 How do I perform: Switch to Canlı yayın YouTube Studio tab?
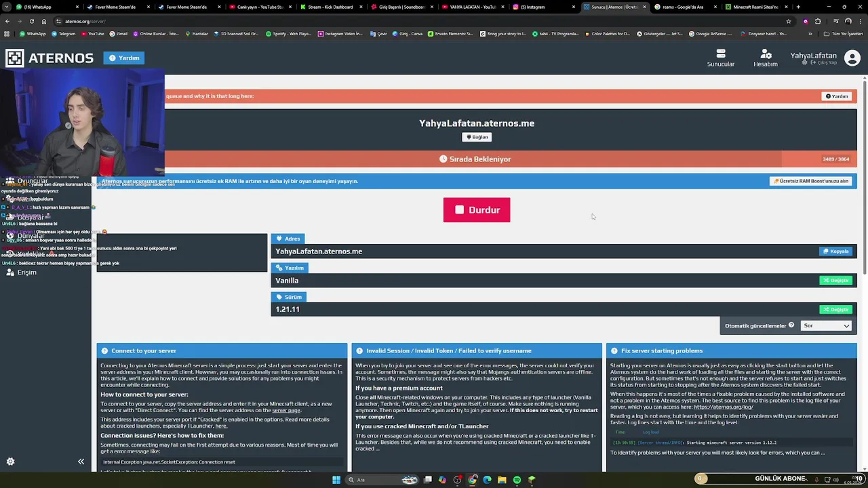pyautogui.click(x=260, y=7)
